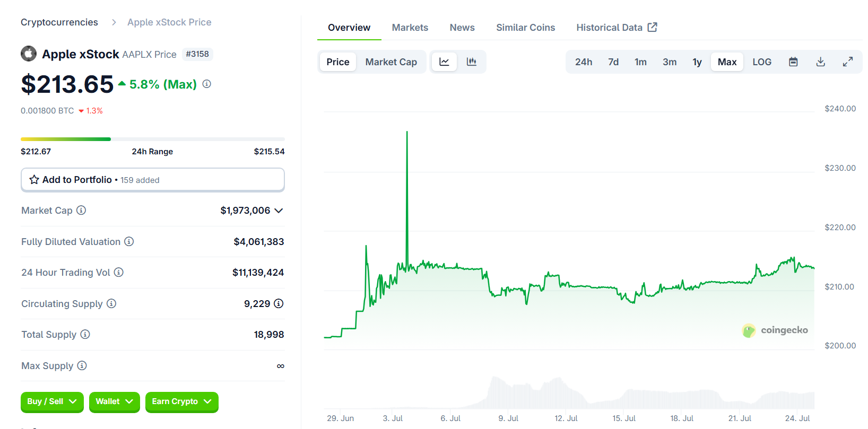Enable LOG scale on chart

point(762,62)
